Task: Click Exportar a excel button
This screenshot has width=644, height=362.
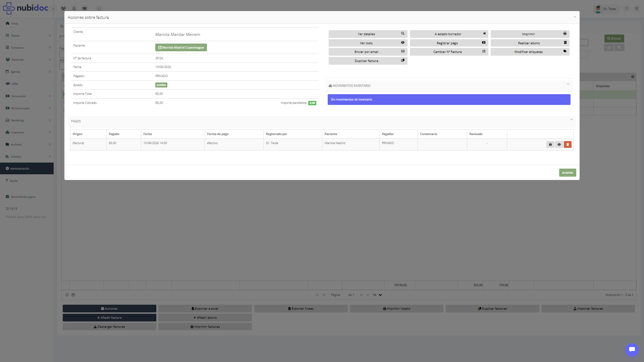Action: pos(205,309)
